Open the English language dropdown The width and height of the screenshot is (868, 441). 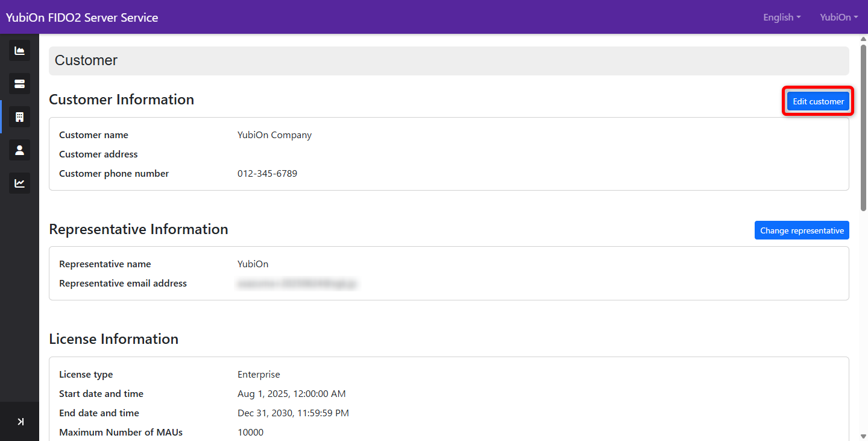coord(782,17)
